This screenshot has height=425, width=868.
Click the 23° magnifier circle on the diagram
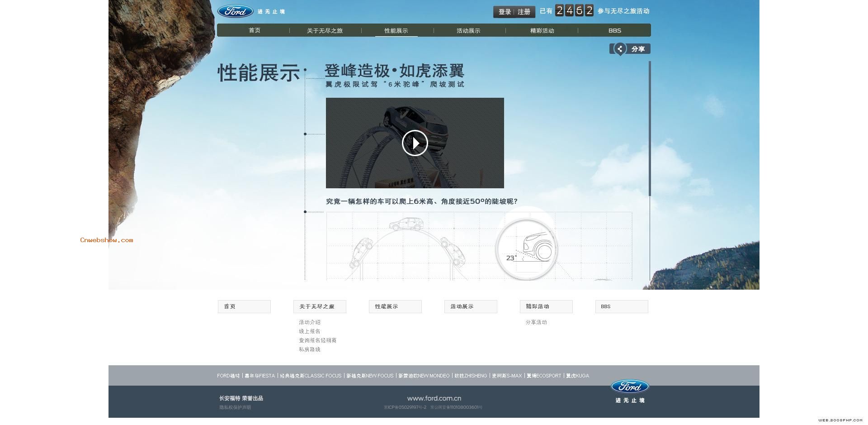(x=527, y=249)
